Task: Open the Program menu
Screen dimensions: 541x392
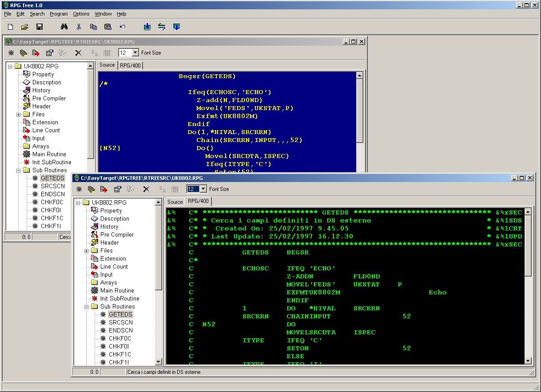Action: coord(59,14)
